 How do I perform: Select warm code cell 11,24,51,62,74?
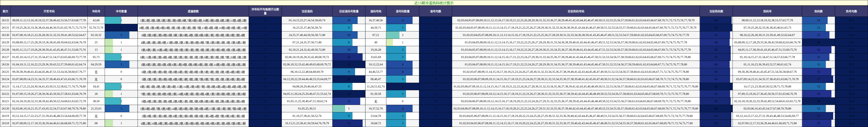[x=376, y=86]
